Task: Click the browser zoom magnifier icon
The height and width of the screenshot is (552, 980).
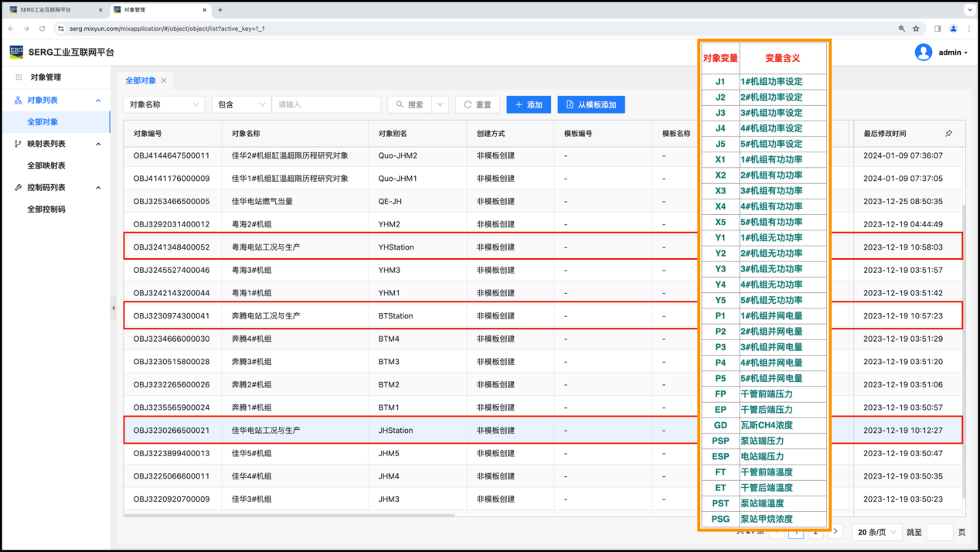Action: tap(901, 29)
